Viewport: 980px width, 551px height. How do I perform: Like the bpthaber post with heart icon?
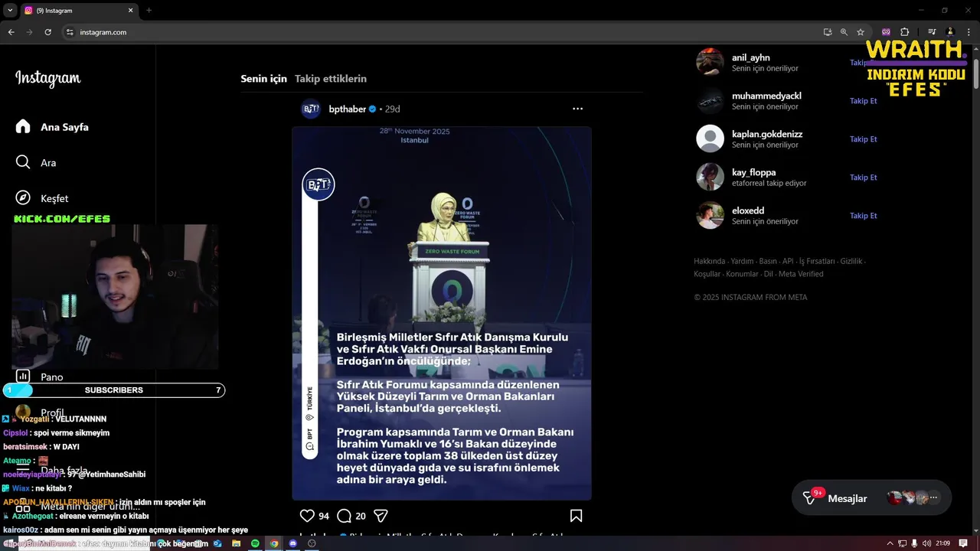(x=307, y=516)
